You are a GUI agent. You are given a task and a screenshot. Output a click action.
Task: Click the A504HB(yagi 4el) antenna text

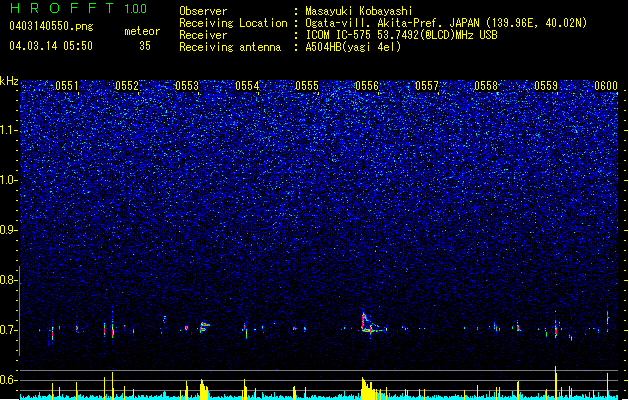click(353, 47)
